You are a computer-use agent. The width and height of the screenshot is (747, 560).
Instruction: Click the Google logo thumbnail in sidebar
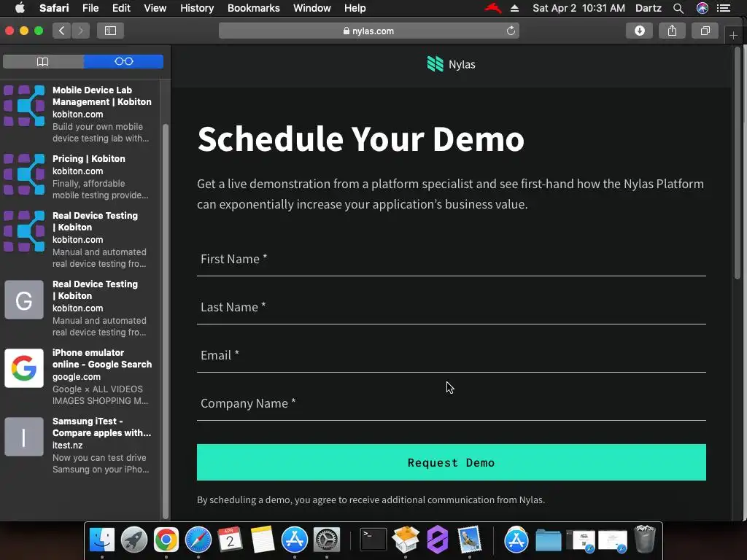coord(24,368)
